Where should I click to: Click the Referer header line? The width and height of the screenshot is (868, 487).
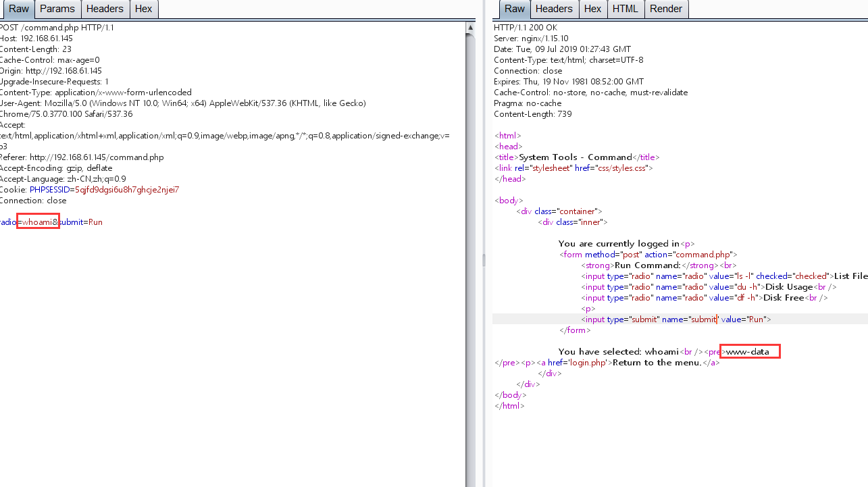tap(82, 157)
